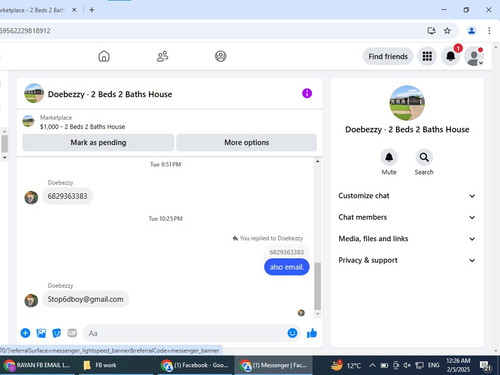Click More options button
Image resolution: width=500 pixels, height=375 pixels.
246,143
